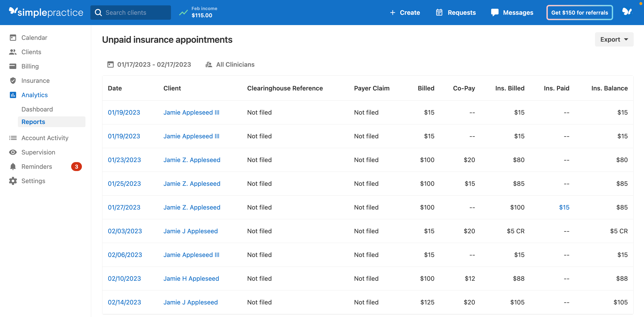
Task: Expand the Export dropdown
Action: point(614,39)
